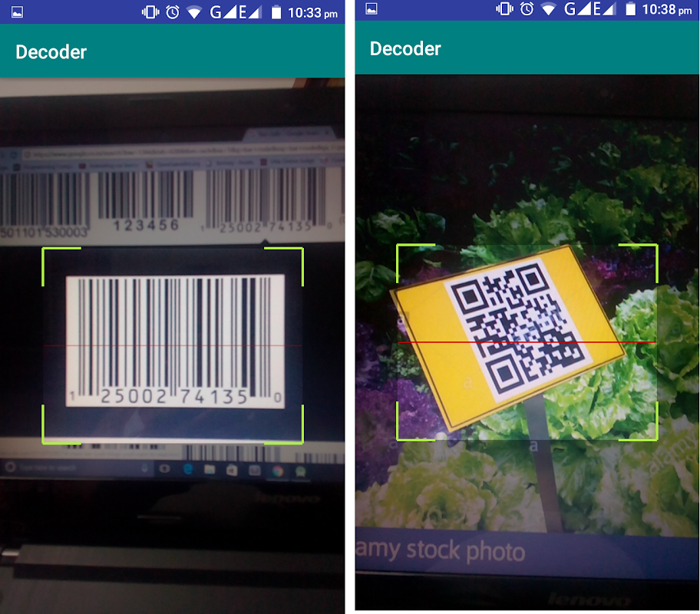
Task: Tap the G network signal icon in the 10:38 pm screen
Action: (577, 9)
